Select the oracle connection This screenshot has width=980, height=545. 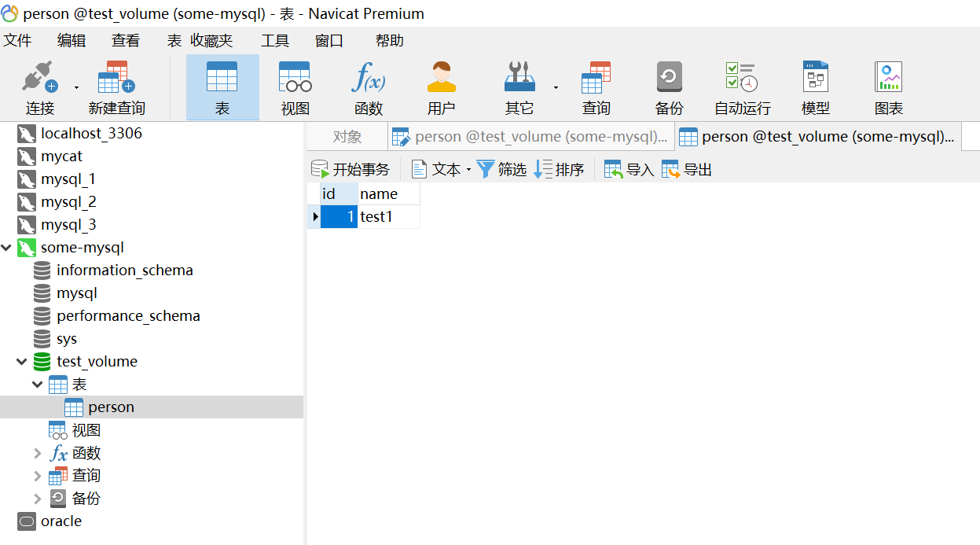[x=61, y=521]
